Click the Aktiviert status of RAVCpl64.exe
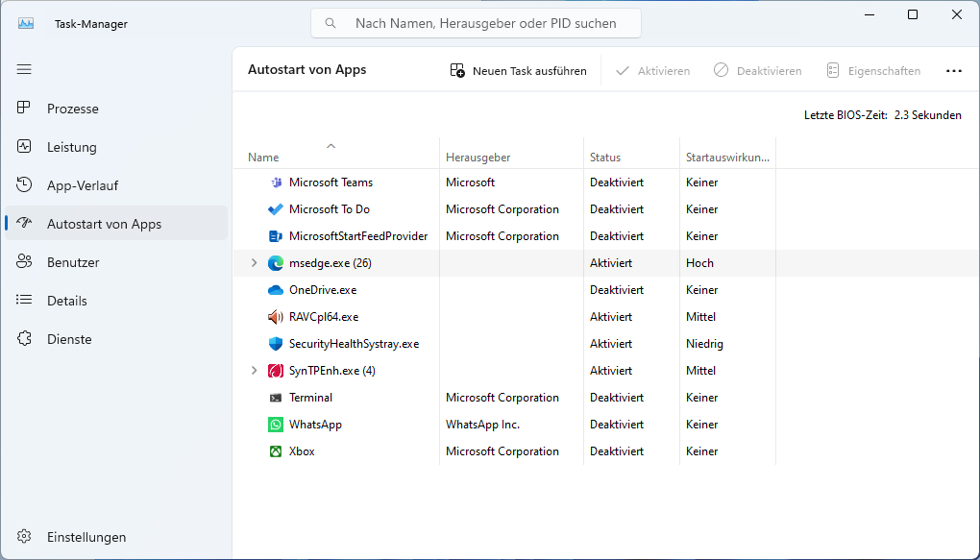 611,317
